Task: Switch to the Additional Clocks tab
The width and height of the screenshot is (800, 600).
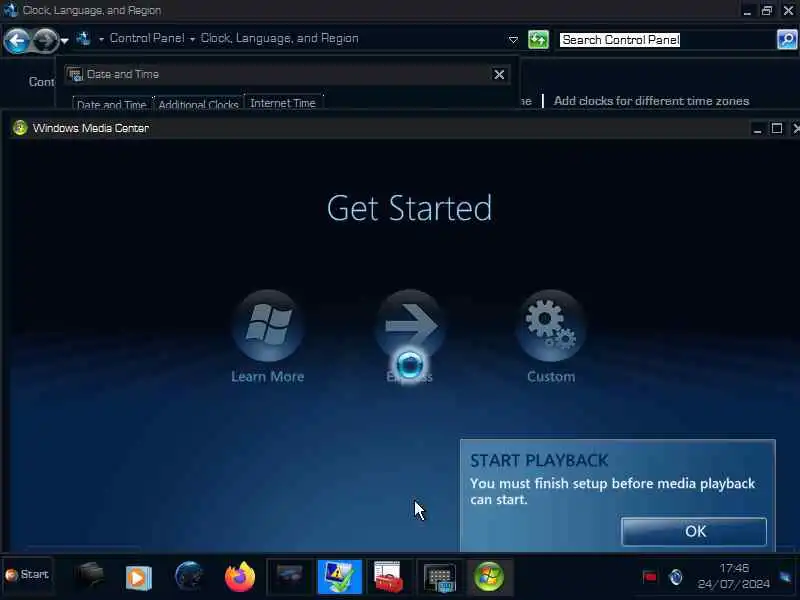Action: pos(198,104)
